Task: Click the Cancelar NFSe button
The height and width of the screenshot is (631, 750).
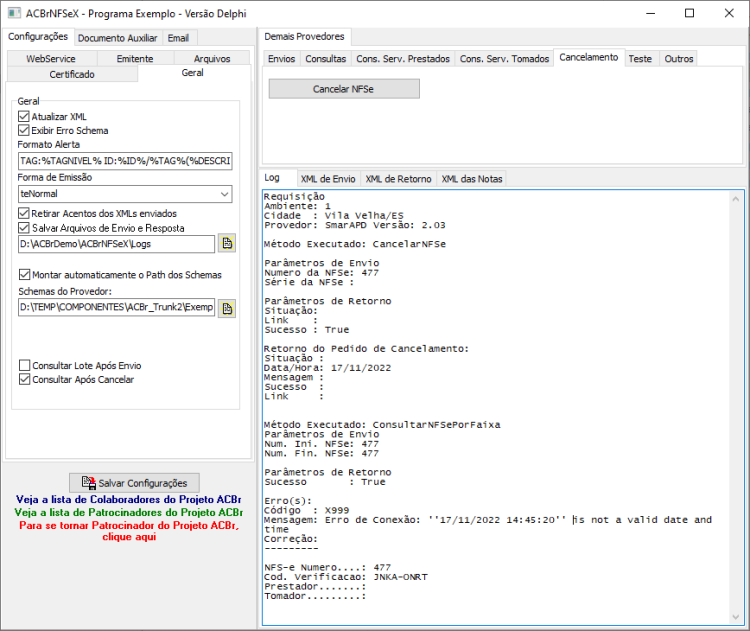Action: [344, 89]
